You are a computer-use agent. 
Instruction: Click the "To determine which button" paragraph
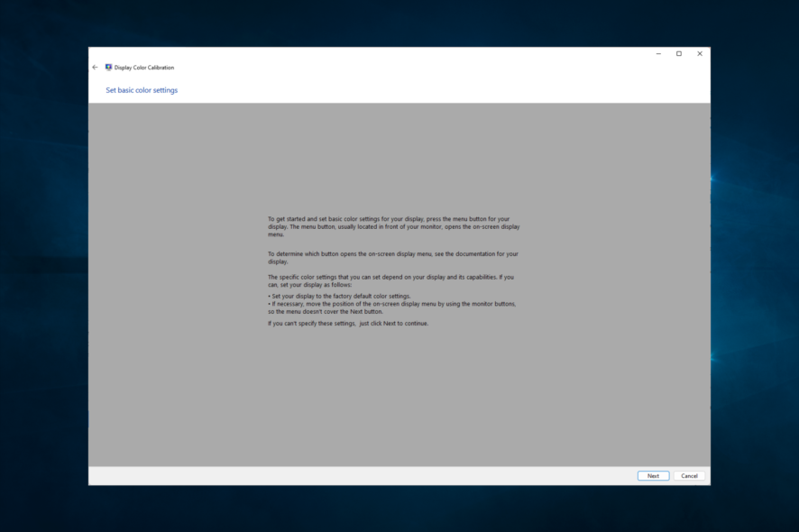[x=393, y=257]
